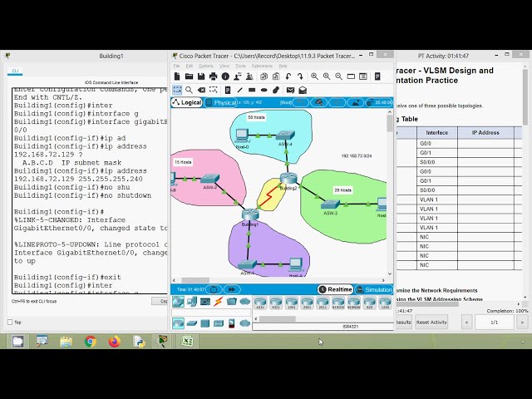Open the Extensions menu

tap(262, 66)
